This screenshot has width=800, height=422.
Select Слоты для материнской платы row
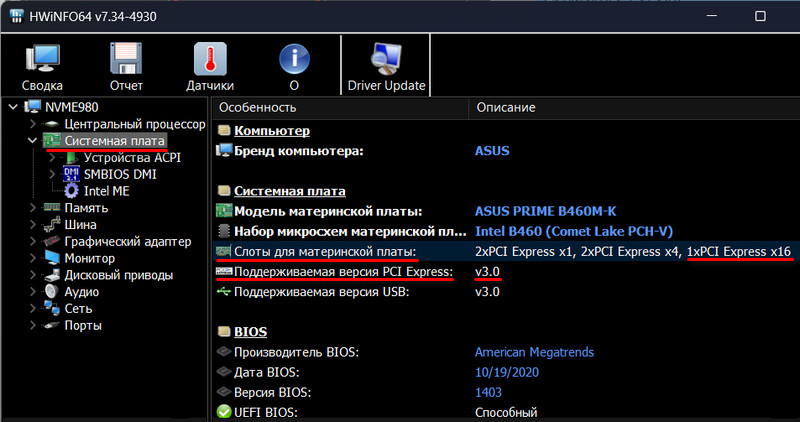[506, 251]
